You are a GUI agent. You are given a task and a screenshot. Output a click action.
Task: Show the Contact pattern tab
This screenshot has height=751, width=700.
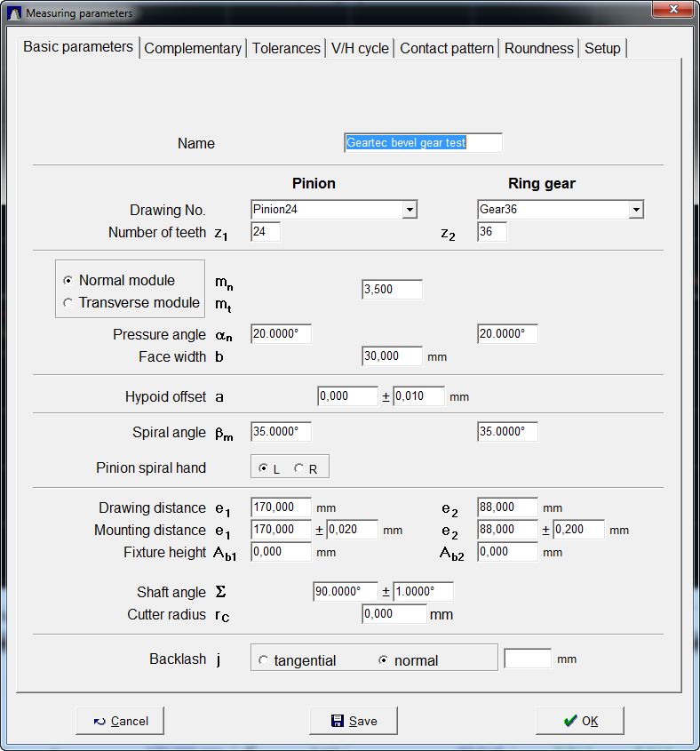[x=447, y=49]
